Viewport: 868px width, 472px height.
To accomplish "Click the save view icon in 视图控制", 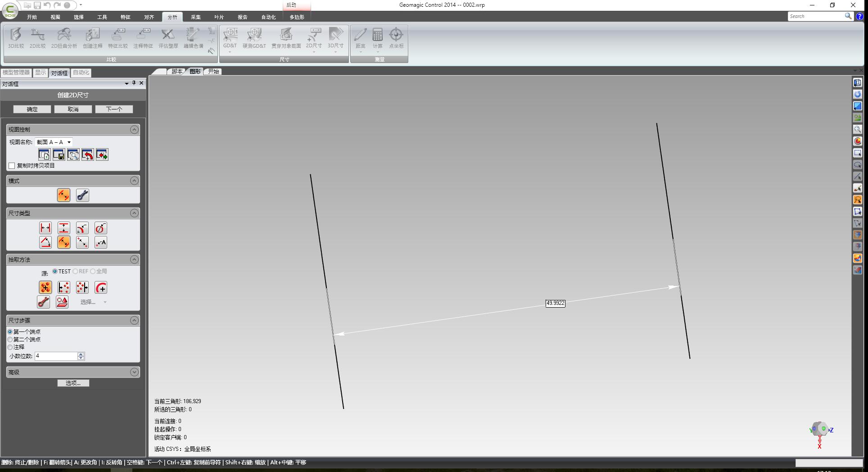I will click(59, 154).
